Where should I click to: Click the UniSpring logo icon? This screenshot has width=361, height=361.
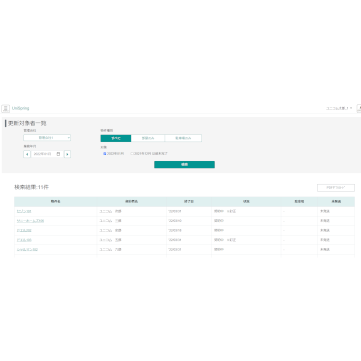click(x=5, y=108)
